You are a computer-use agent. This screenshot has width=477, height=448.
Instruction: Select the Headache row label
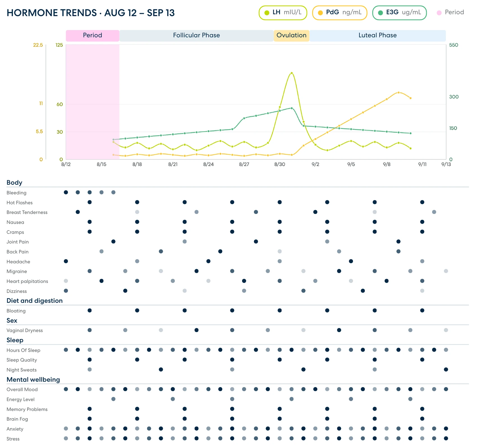(18, 262)
